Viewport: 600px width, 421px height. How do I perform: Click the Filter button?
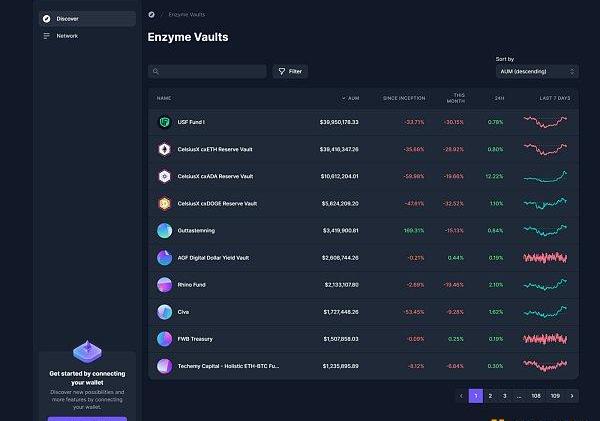(290, 72)
